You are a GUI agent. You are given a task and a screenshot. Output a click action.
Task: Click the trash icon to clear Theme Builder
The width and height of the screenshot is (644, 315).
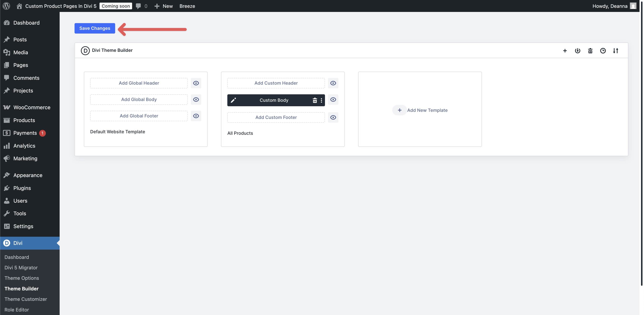(x=591, y=51)
